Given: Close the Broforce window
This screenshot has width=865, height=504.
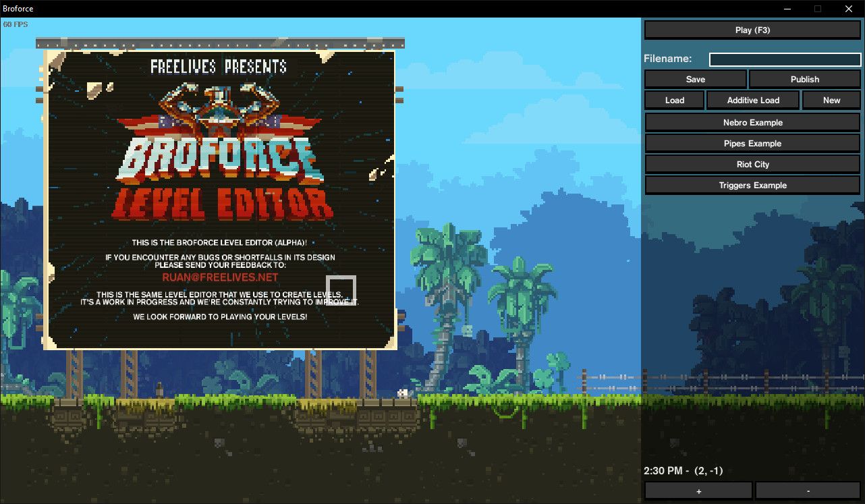Looking at the screenshot, I should click(849, 9).
